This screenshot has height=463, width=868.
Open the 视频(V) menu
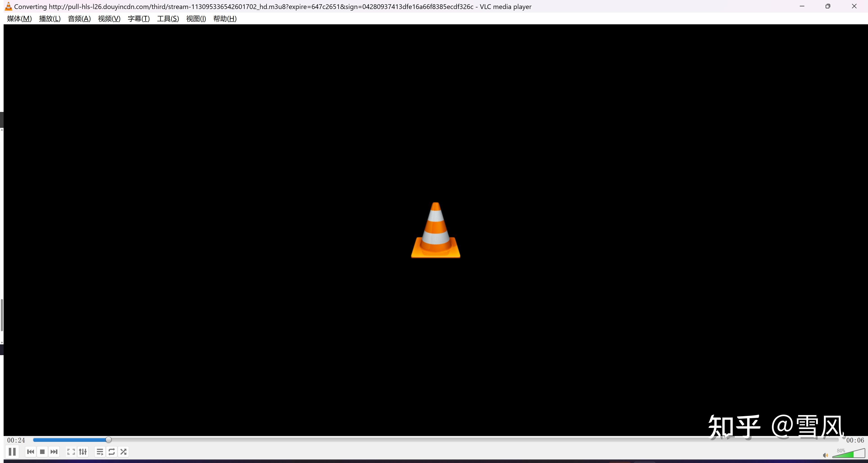coord(109,18)
